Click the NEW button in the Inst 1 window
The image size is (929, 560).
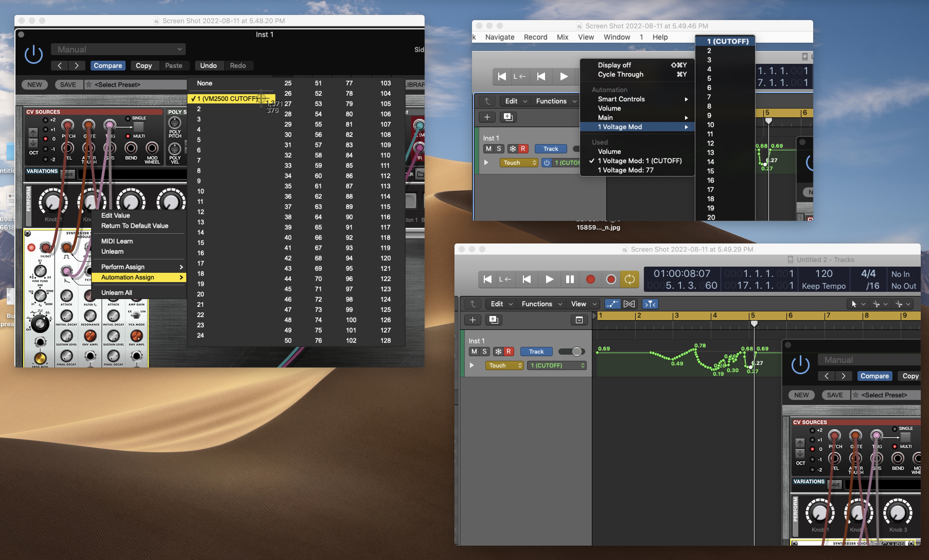click(x=34, y=84)
